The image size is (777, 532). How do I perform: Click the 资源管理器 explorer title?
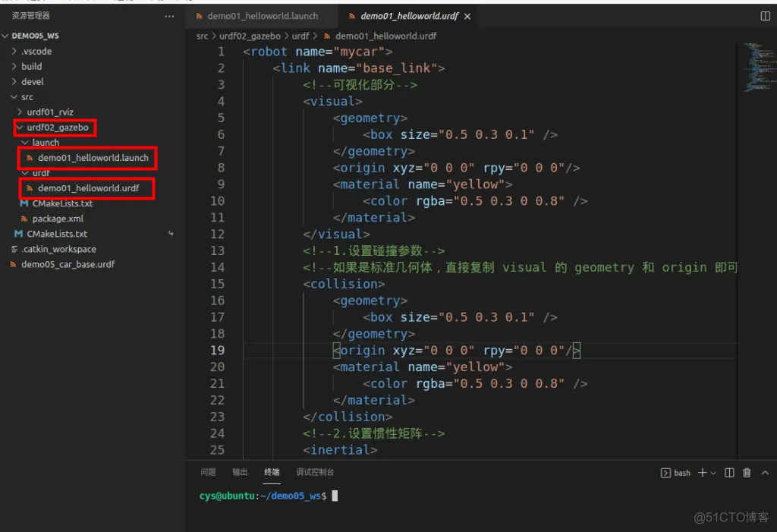click(30, 16)
